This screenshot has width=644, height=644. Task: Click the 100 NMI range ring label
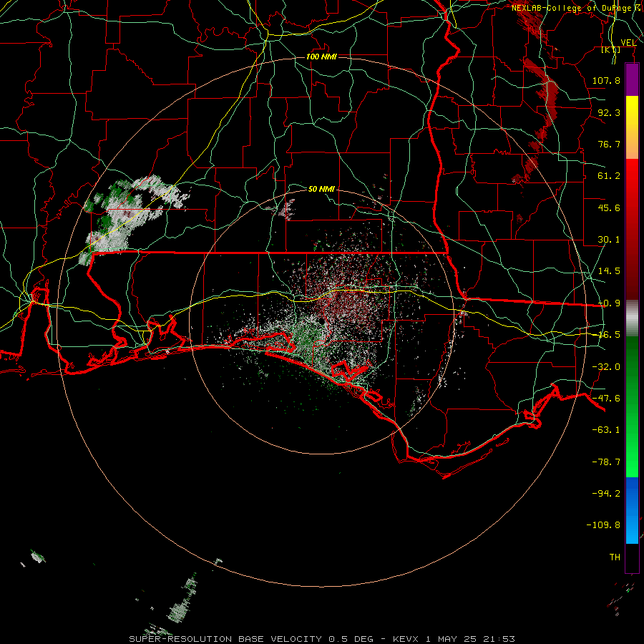point(321,57)
